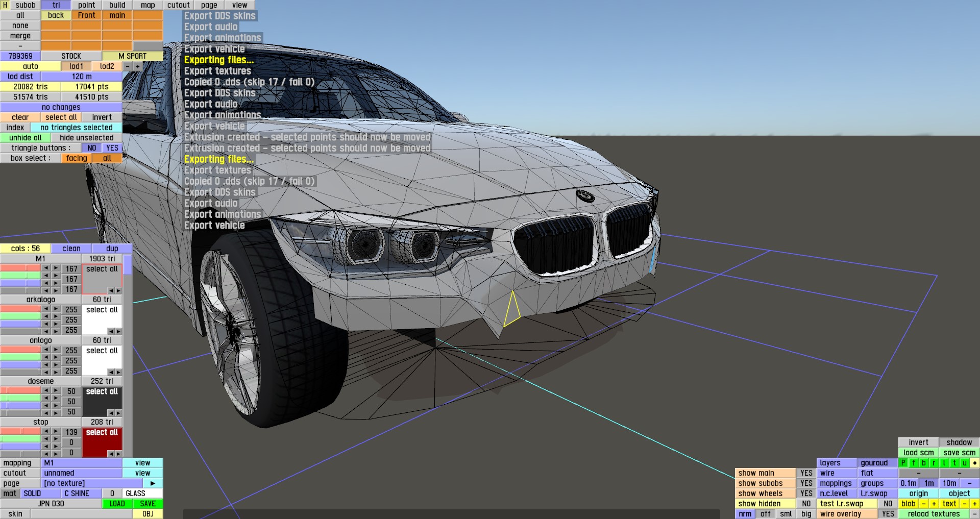Click the colour list vertical scrollbar
980x519 pixels.
point(128,355)
